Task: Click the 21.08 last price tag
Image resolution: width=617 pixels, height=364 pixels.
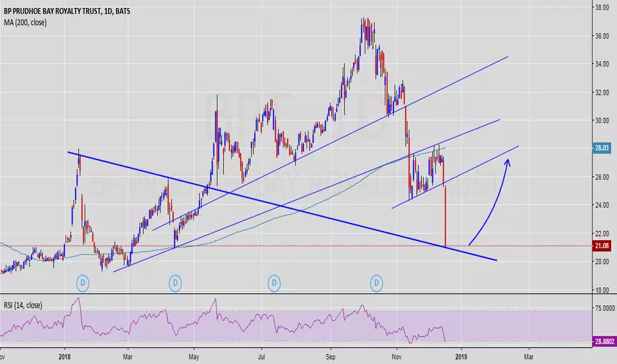Action: click(602, 246)
